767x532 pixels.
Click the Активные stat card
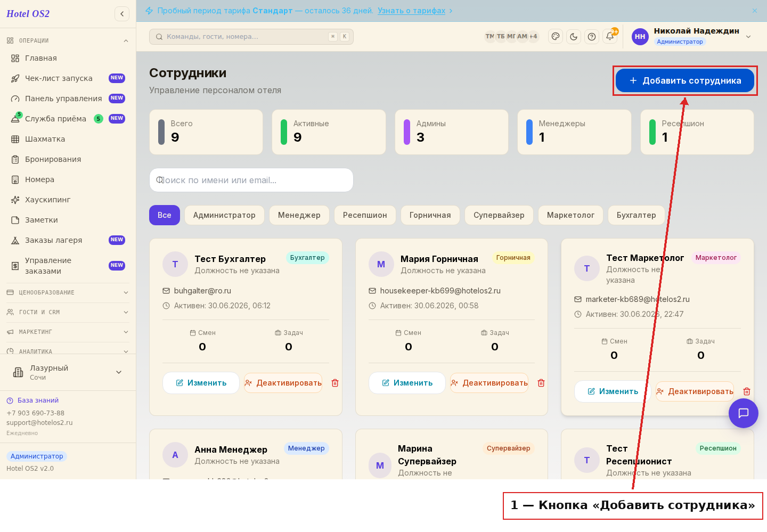tap(329, 132)
